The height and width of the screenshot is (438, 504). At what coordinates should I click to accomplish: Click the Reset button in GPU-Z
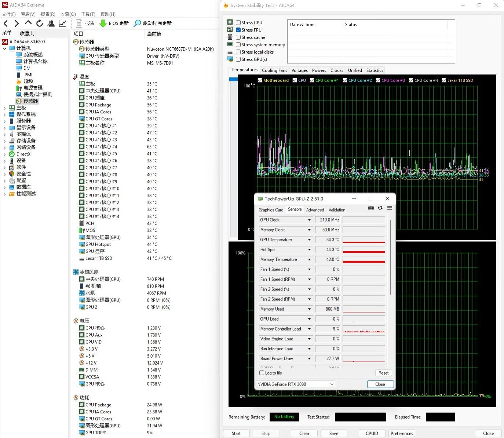coord(383,373)
